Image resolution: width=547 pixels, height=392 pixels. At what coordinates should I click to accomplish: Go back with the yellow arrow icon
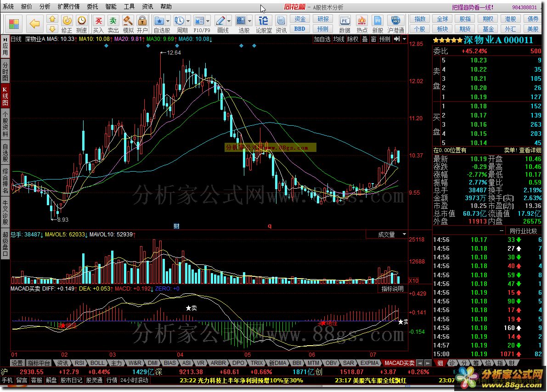tap(34, 24)
